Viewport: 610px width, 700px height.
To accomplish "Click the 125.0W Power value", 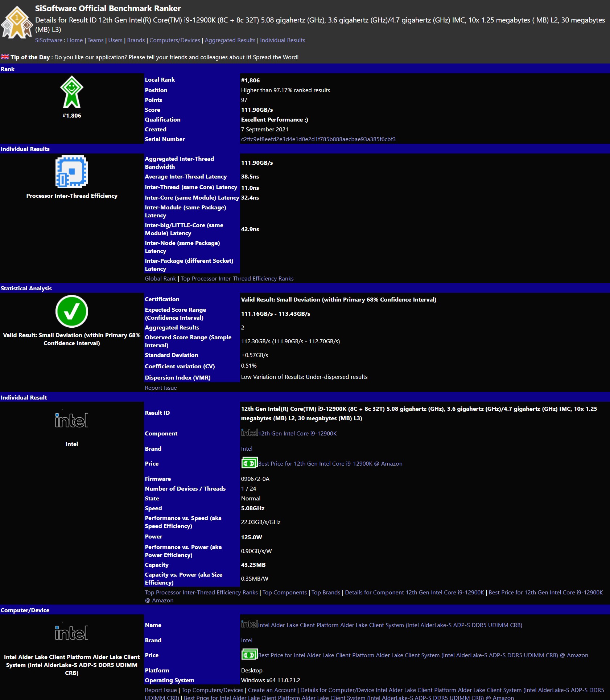I will 252,537.
